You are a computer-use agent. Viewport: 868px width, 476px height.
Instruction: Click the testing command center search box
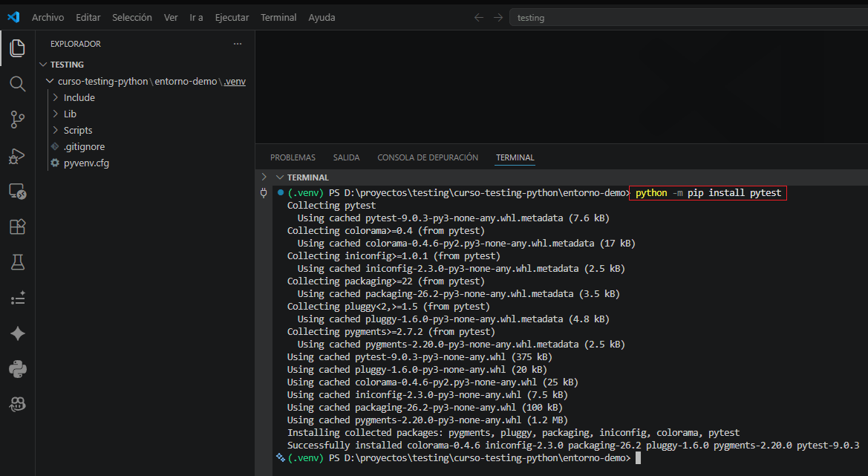click(x=688, y=18)
